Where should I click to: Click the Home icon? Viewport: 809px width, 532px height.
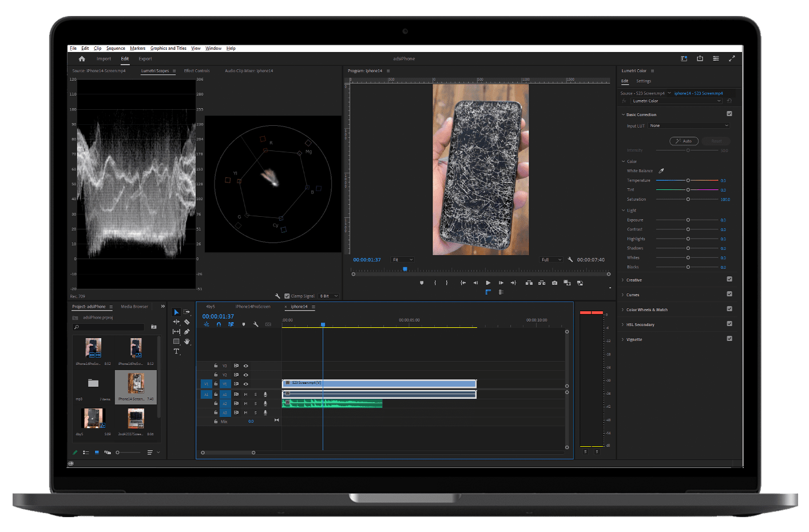(82, 58)
